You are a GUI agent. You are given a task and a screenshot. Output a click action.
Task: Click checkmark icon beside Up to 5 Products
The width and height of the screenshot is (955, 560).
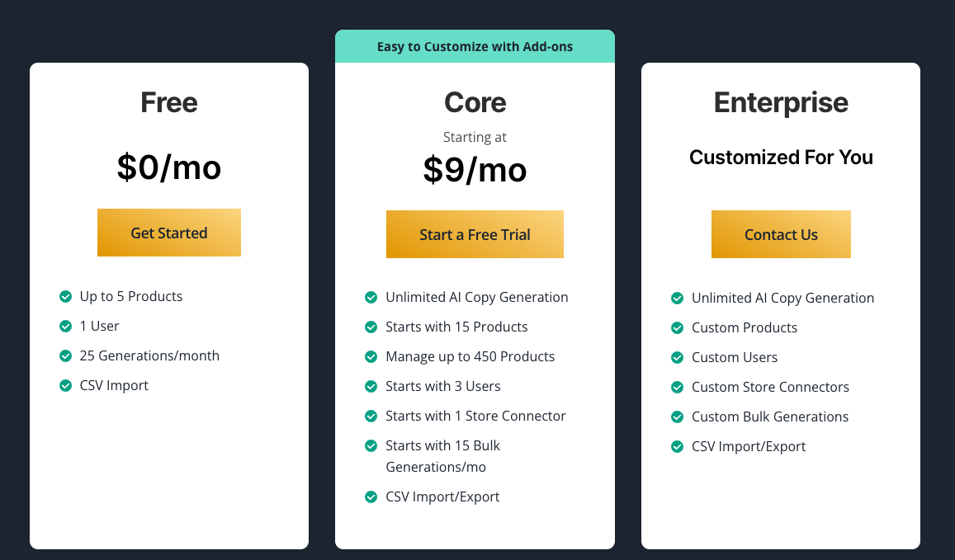pyautogui.click(x=66, y=296)
